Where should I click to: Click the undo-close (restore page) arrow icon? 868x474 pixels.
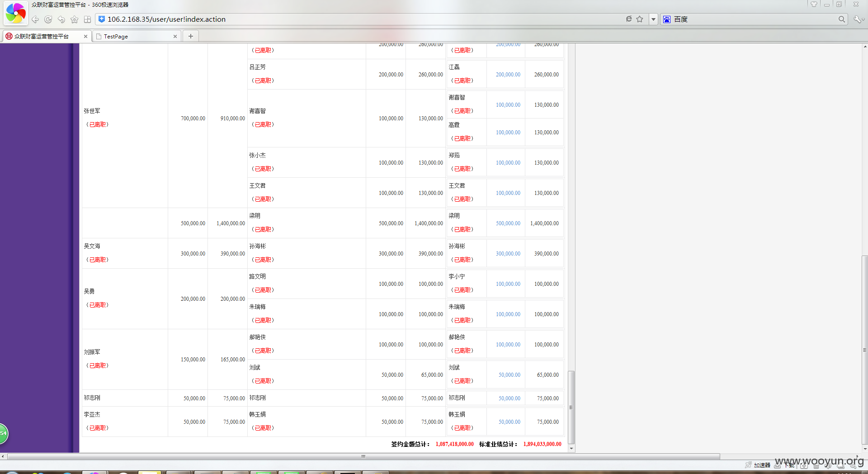click(61, 19)
